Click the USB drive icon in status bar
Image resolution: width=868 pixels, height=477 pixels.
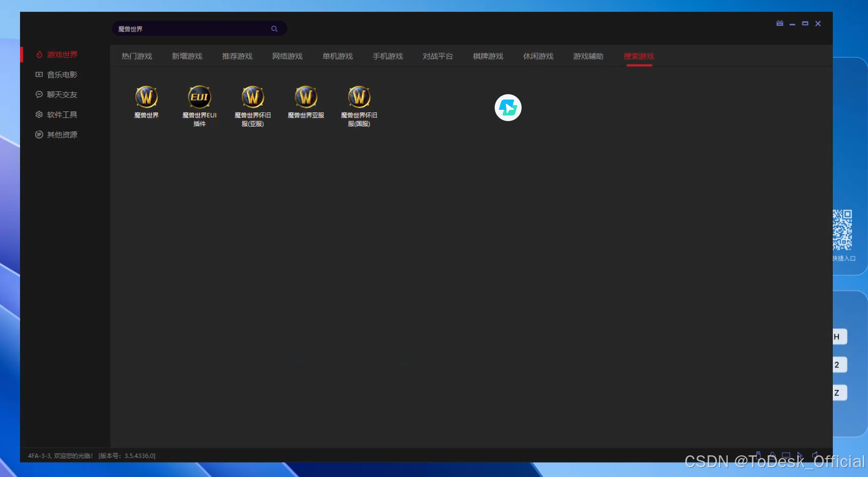(x=758, y=455)
